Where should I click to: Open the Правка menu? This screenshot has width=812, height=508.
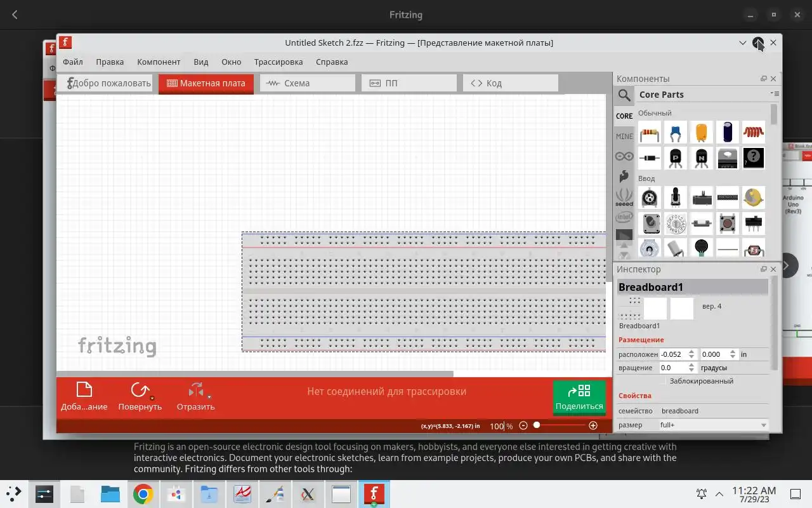click(110, 62)
